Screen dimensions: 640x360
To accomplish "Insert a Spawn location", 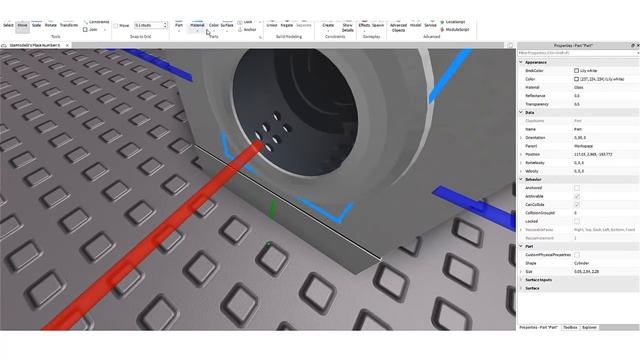I will (x=378, y=25).
